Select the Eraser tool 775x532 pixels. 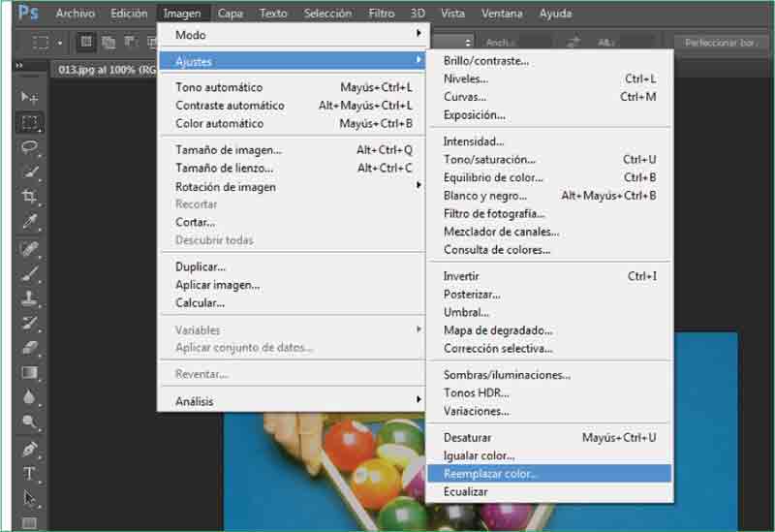click(x=30, y=348)
